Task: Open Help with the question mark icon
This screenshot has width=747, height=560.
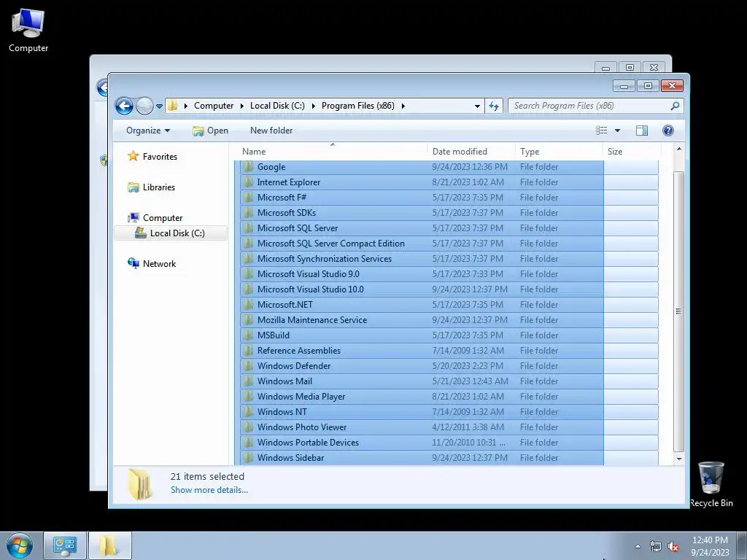Action: (668, 131)
